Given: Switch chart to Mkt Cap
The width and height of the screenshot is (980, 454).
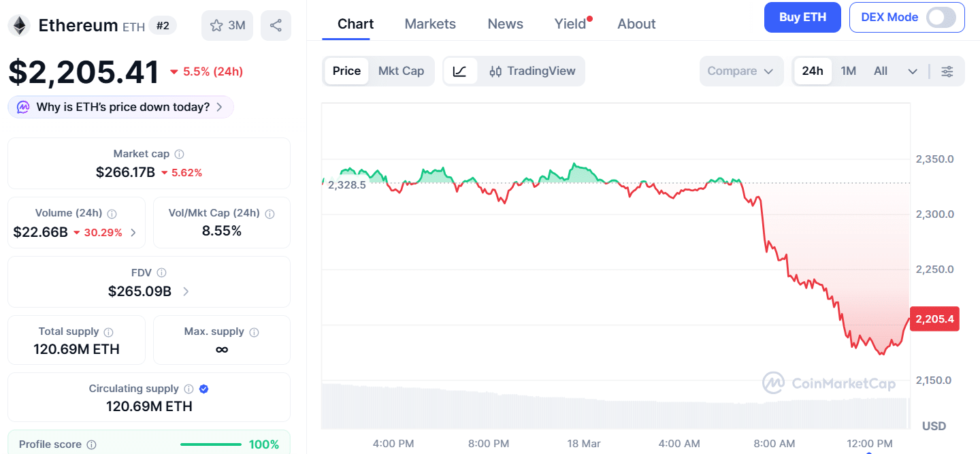Looking at the screenshot, I should (x=401, y=71).
